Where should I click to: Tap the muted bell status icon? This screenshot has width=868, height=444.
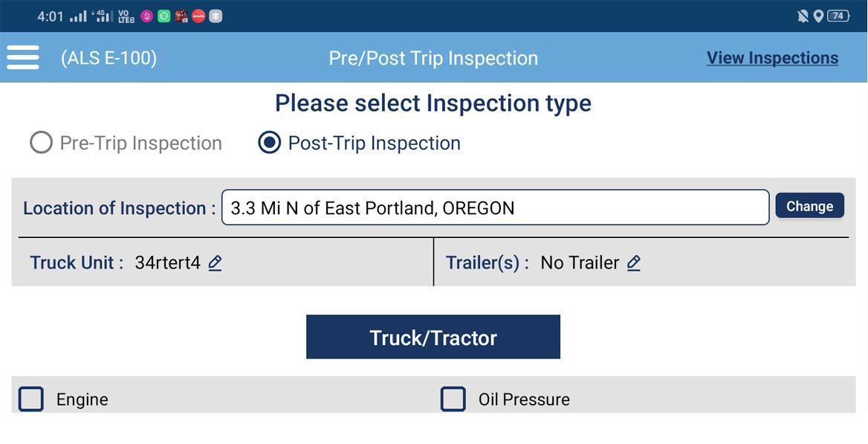[x=803, y=16]
